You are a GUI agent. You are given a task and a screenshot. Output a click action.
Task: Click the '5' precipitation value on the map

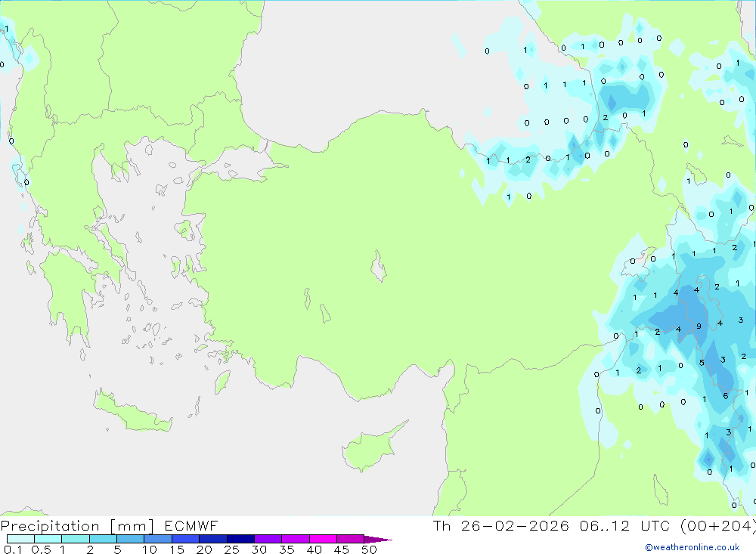coord(702,363)
